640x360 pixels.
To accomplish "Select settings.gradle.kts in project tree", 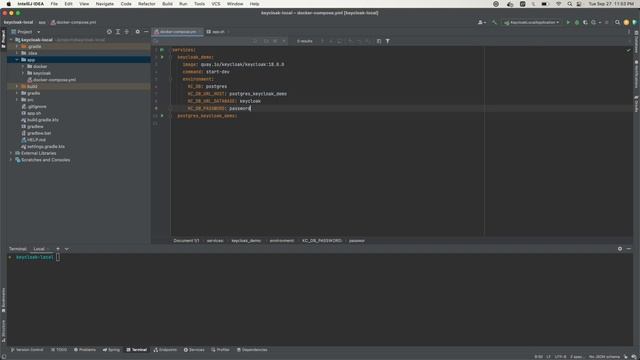I will point(43,147).
